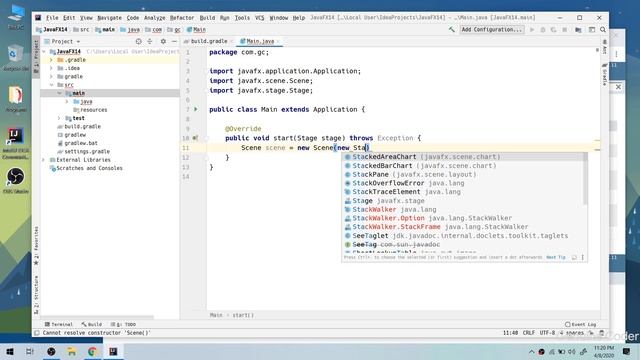This screenshot has width=640, height=360.
Task: Click override gutter icon at line 10
Action: coord(195,138)
